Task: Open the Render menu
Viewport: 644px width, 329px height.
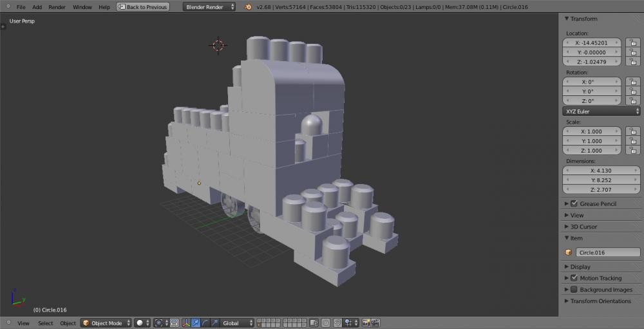Action: pos(57,7)
